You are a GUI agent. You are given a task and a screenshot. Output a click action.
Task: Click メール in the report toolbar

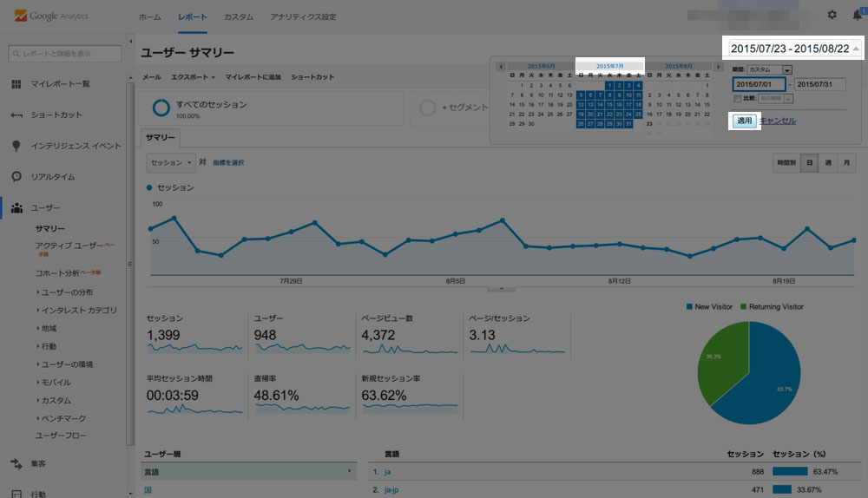click(x=152, y=77)
